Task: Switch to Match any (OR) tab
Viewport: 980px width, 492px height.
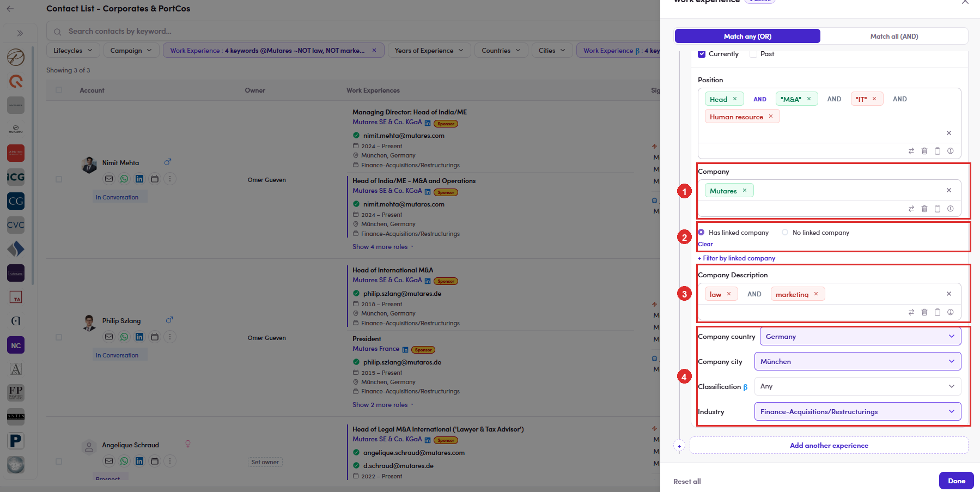Action: (747, 36)
